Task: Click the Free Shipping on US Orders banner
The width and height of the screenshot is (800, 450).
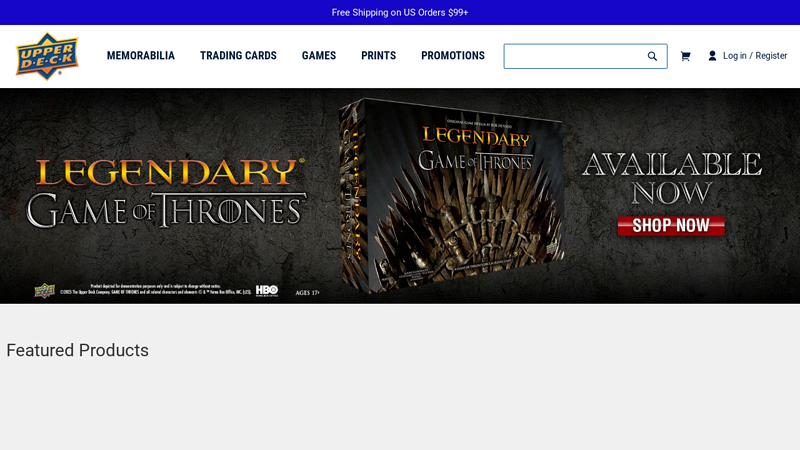Action: (x=400, y=12)
